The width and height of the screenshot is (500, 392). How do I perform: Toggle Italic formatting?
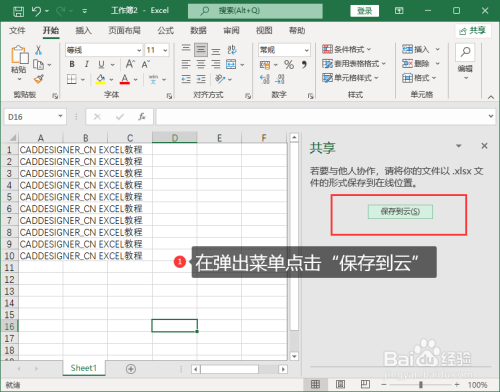(87, 64)
